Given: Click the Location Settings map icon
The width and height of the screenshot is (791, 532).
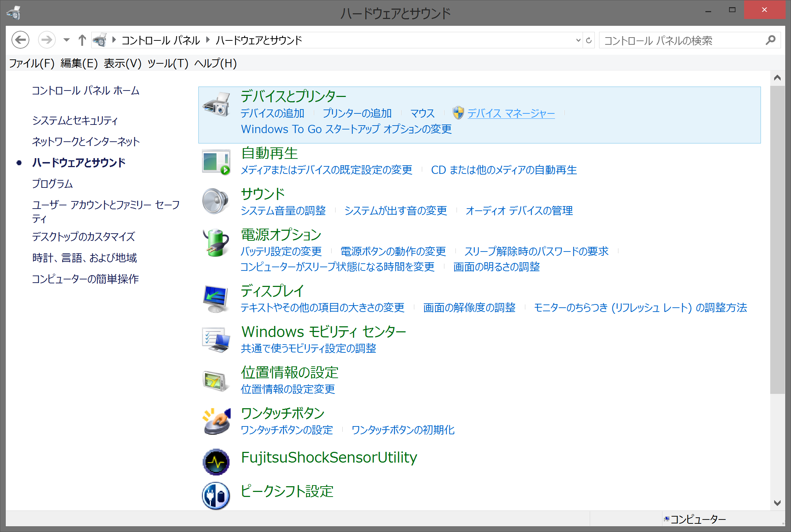Looking at the screenshot, I should (216, 381).
